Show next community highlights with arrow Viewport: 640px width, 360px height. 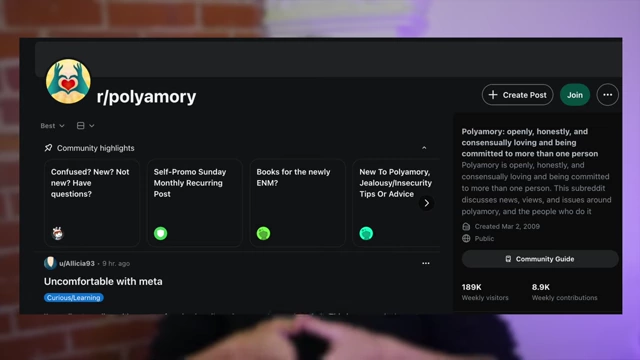[x=426, y=203]
